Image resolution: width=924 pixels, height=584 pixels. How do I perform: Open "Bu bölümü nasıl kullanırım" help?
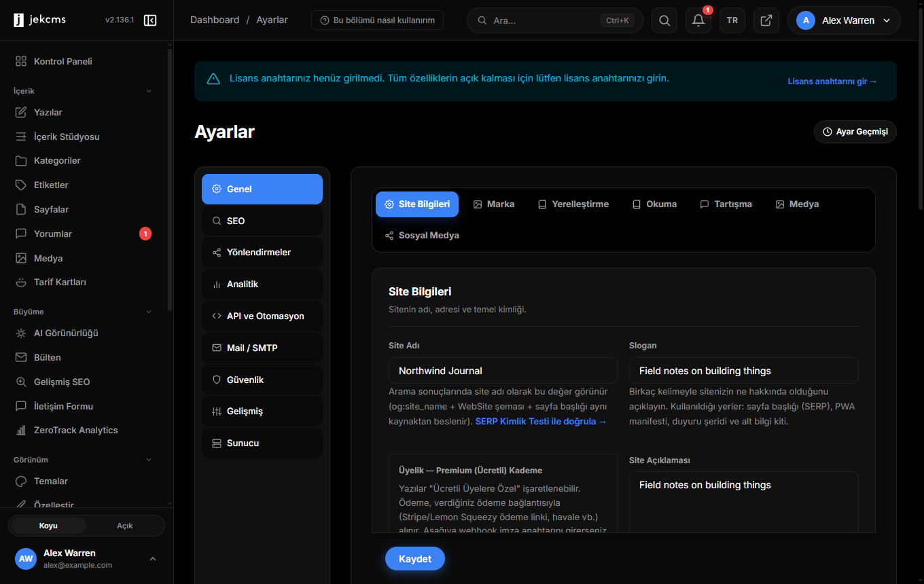coord(377,20)
